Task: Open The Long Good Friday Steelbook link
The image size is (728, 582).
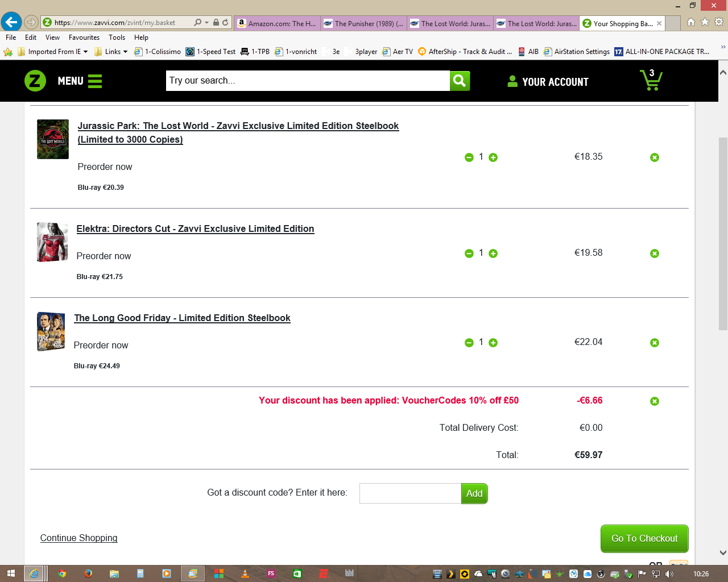Action: coord(182,318)
